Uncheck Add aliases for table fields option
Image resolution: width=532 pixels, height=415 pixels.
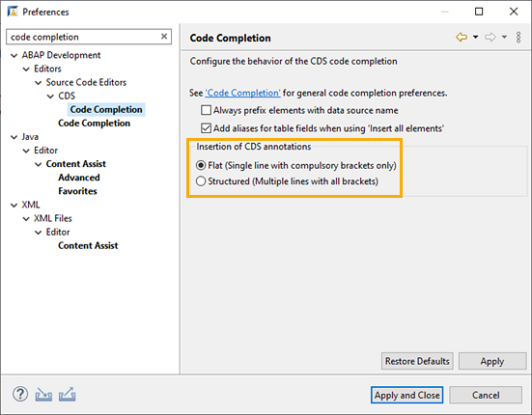[206, 128]
